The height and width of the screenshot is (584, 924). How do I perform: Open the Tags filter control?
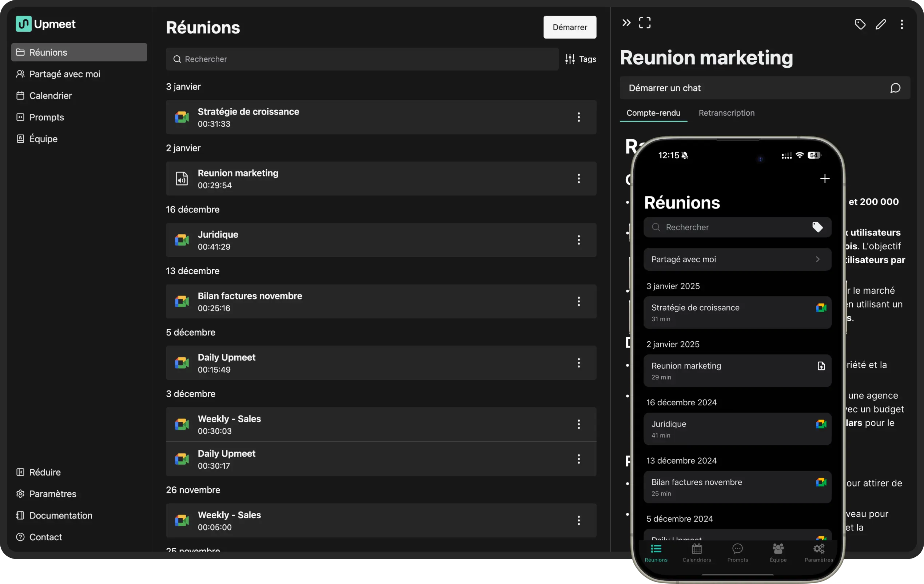click(x=581, y=59)
